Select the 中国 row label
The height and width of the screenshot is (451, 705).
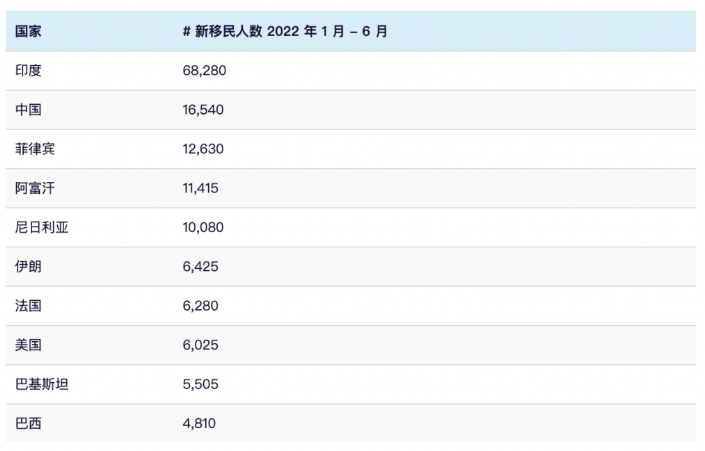pos(28,110)
